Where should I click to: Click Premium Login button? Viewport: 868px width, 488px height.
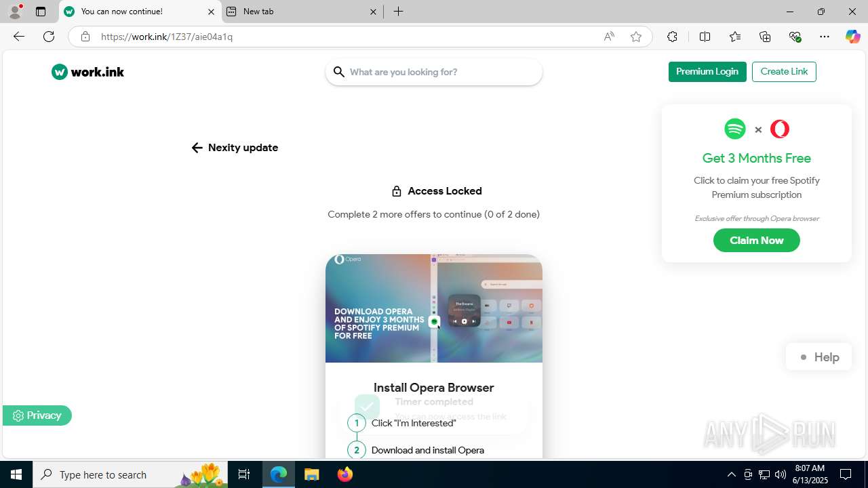(x=707, y=72)
